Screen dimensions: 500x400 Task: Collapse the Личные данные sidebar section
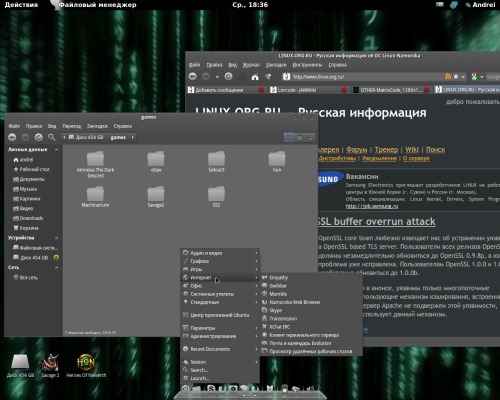click(x=56, y=150)
